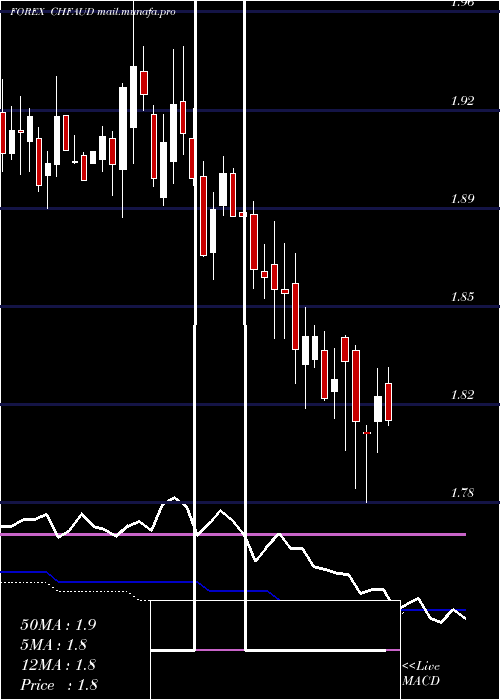Click the 1.82 price axis label
This screenshot has height=700, width=500.
[x=462, y=395]
